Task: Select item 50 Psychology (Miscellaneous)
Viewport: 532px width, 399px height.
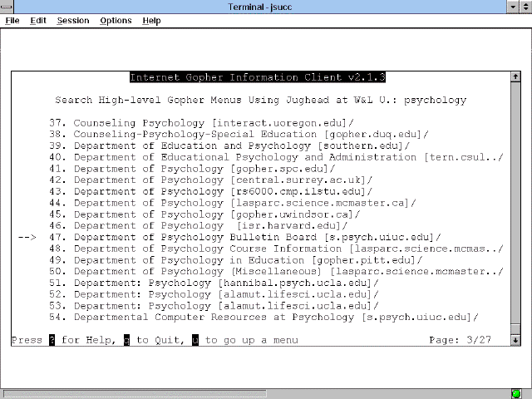Action: pyautogui.click(x=276, y=272)
